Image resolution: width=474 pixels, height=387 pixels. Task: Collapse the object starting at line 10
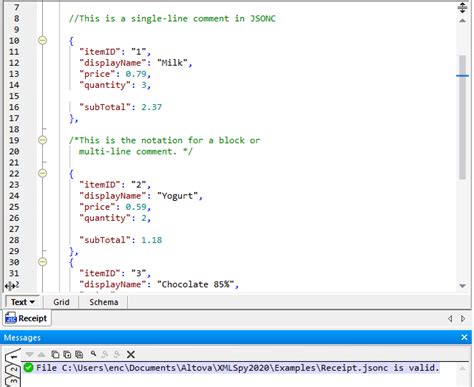(x=42, y=40)
